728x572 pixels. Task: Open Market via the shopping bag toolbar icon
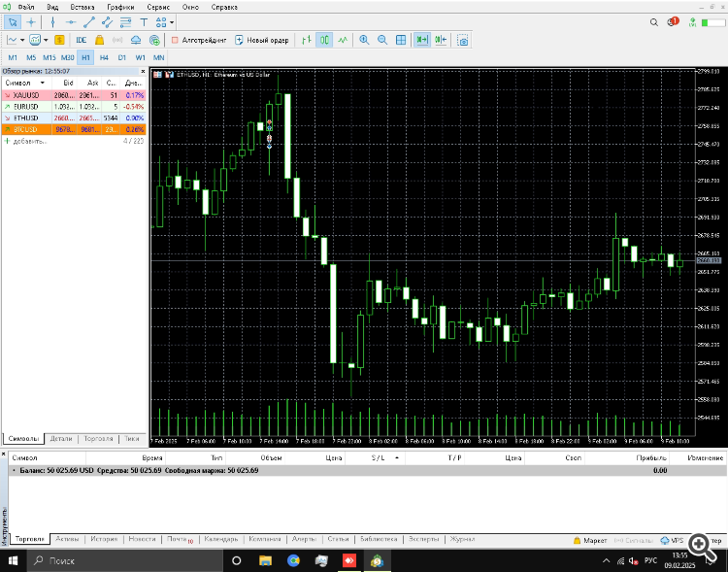coord(99,40)
